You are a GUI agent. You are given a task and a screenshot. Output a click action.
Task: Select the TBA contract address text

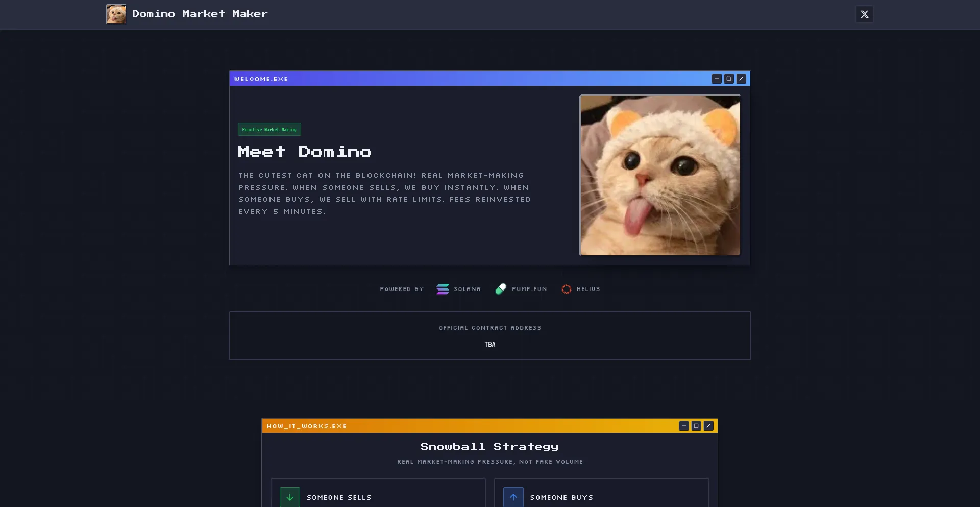[489, 344]
